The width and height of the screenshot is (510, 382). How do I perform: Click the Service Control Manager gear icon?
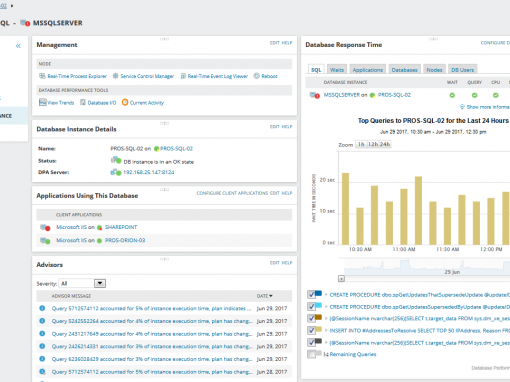coord(115,76)
